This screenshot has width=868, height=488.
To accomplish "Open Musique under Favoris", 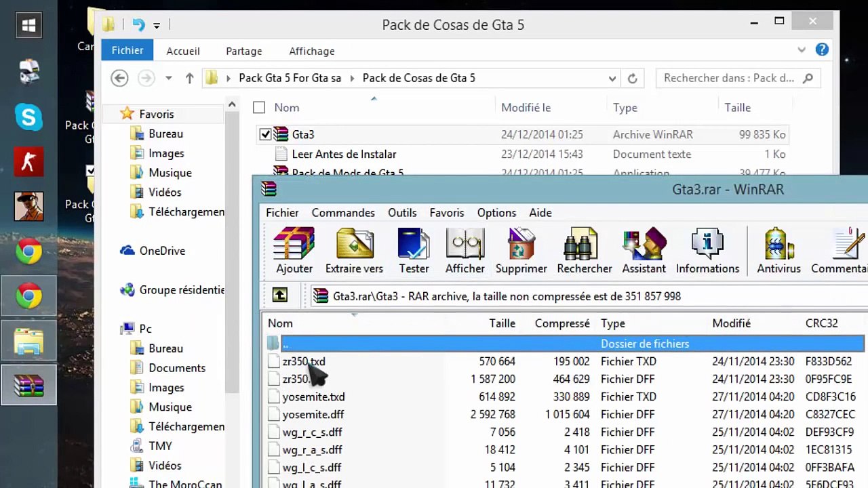I will pos(170,173).
